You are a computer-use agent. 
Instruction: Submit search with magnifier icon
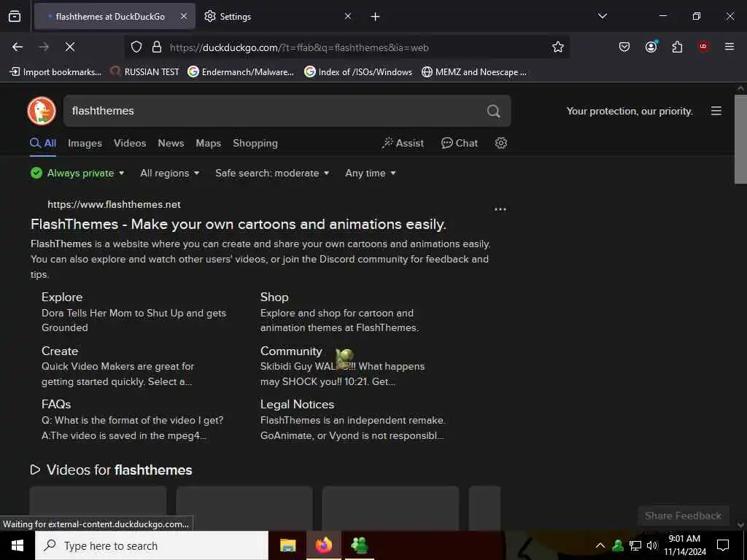[494, 111]
